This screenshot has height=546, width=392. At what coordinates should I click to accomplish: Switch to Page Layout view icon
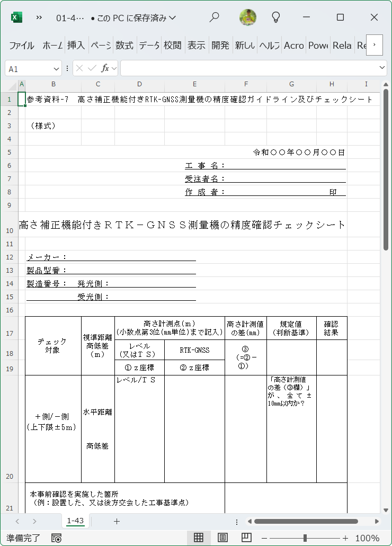222,538
